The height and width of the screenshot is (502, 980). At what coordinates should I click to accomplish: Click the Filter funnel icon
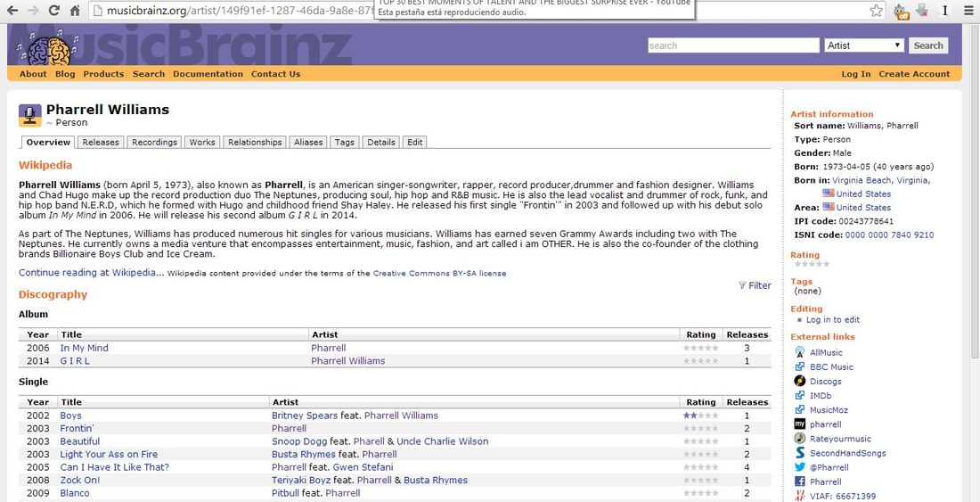[x=742, y=285]
